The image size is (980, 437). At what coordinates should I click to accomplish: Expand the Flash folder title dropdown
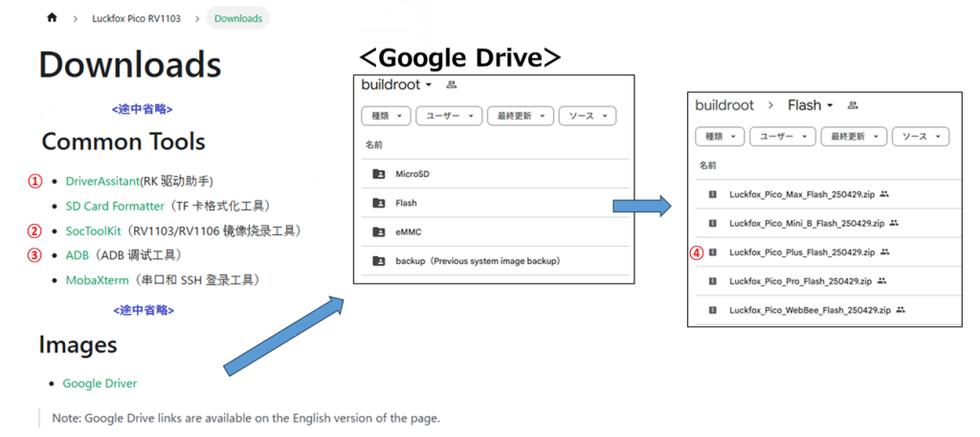coord(810,105)
